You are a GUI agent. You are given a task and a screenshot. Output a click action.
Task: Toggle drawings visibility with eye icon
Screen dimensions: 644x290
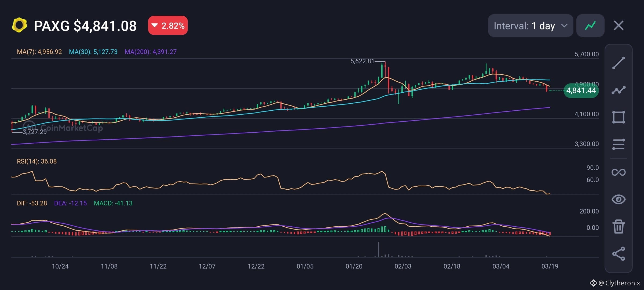pos(619,199)
